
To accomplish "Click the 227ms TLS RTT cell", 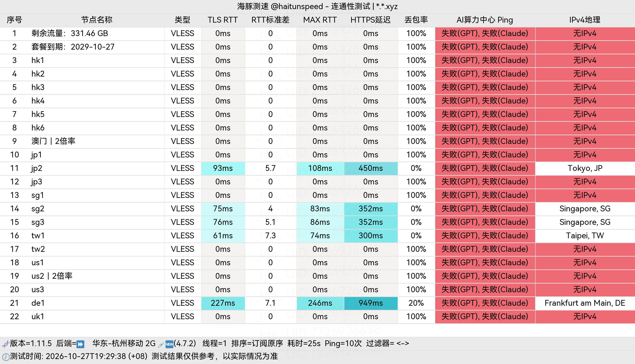I will coord(223,303).
